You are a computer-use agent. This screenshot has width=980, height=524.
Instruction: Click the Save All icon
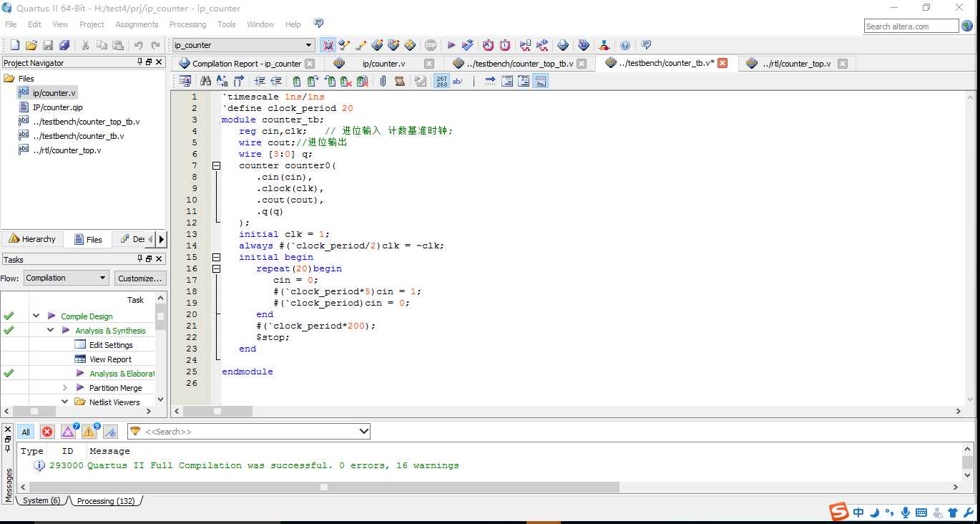(x=64, y=45)
